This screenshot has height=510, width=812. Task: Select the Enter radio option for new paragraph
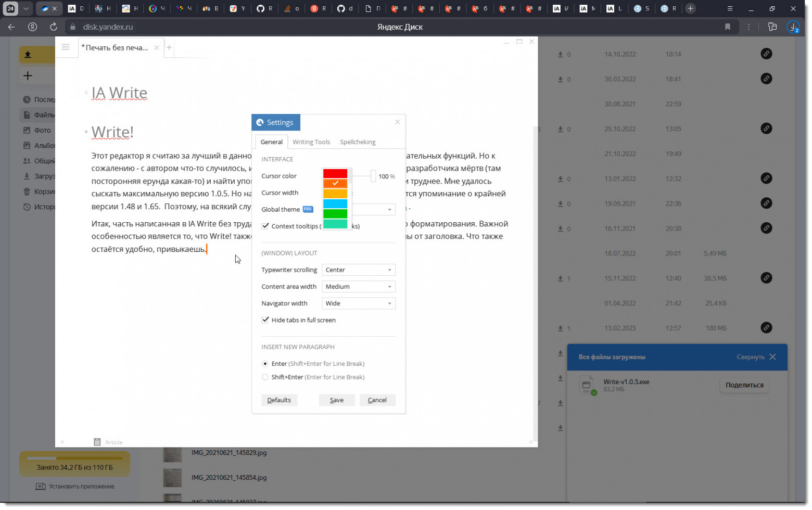pos(265,364)
